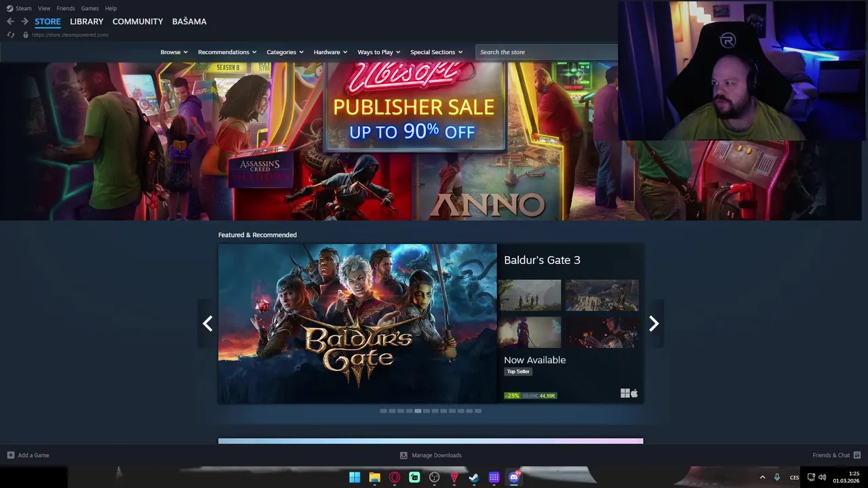Expand the Hardware dropdown
Screen dimensions: 868x488
pos(330,52)
